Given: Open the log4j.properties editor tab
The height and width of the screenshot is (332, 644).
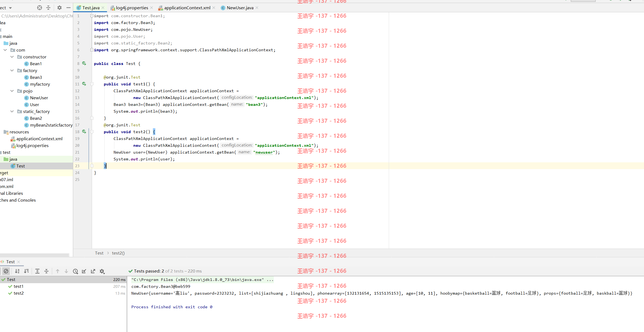Looking at the screenshot, I should tap(132, 8).
